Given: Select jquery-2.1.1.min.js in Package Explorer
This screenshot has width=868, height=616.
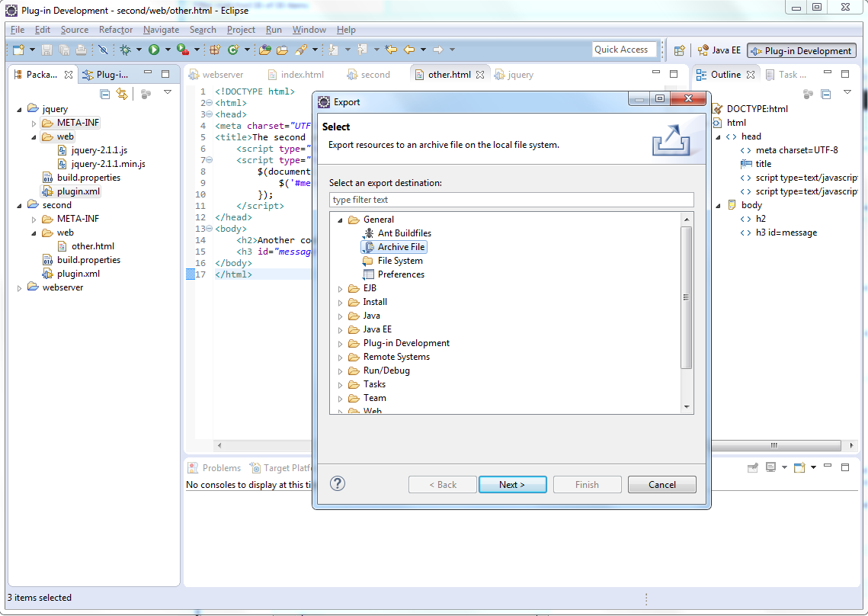Looking at the screenshot, I should tap(102, 164).
